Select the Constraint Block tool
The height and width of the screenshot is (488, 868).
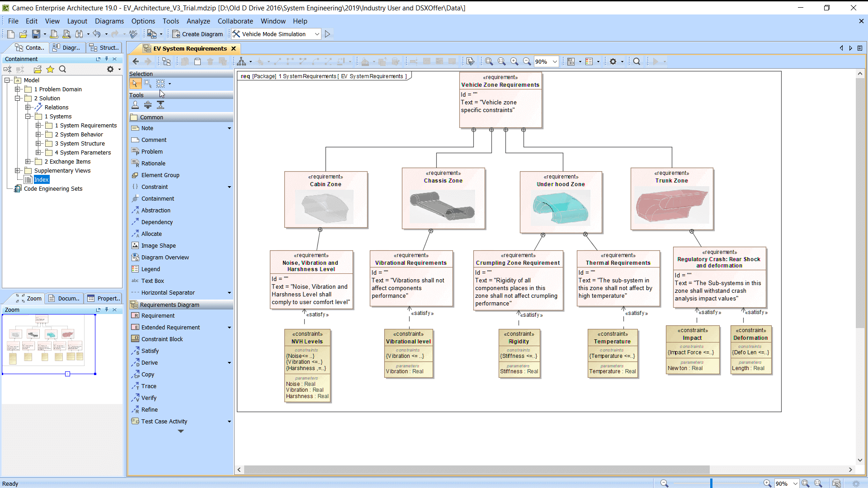pos(161,338)
